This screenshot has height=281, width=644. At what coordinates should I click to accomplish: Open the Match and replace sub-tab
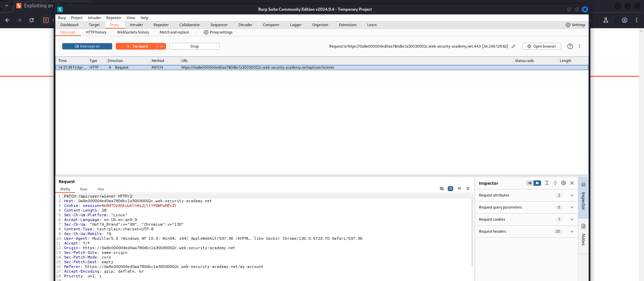click(174, 32)
